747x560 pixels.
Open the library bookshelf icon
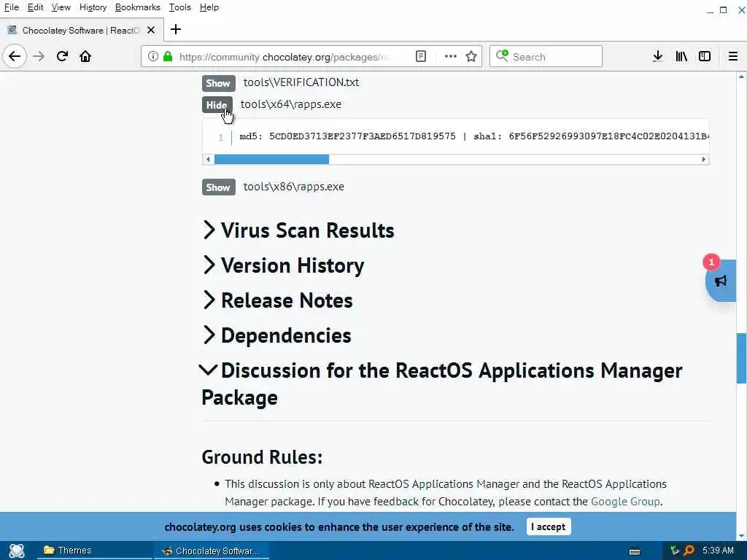coord(681,57)
